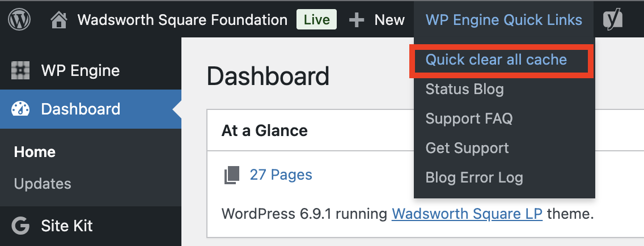
Task: Go to Updates in the sidebar
Action: [x=43, y=184]
